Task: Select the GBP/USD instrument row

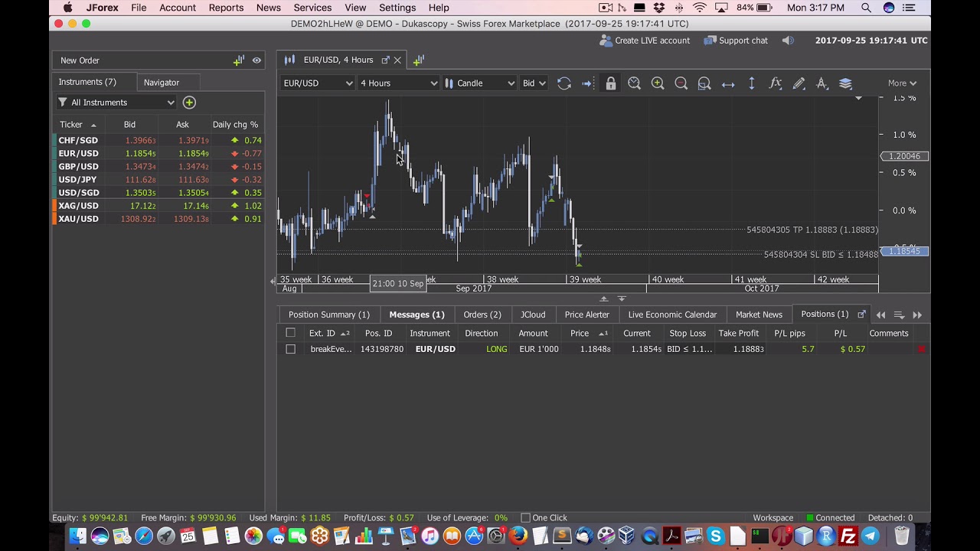Action: [x=158, y=167]
